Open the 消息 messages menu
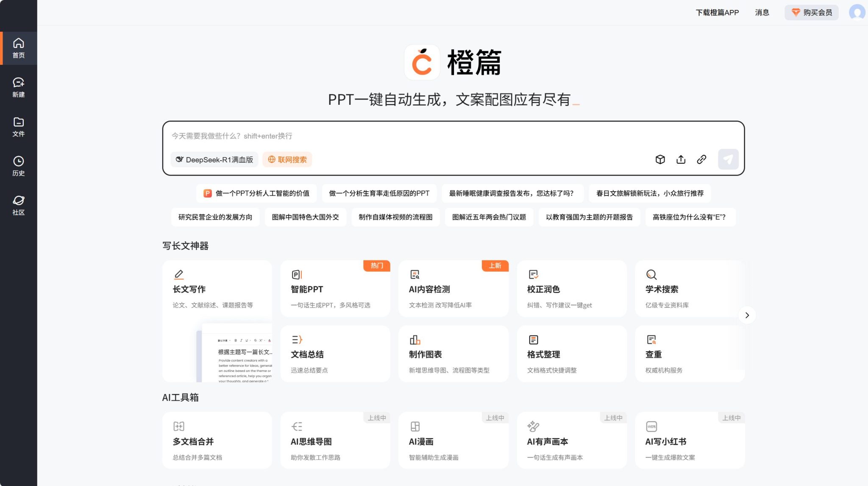 (762, 12)
